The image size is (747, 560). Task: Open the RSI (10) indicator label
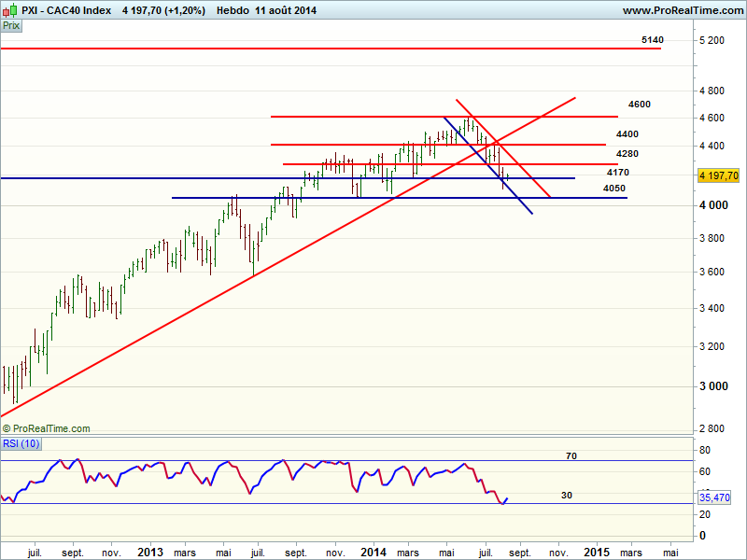[x=20, y=442]
